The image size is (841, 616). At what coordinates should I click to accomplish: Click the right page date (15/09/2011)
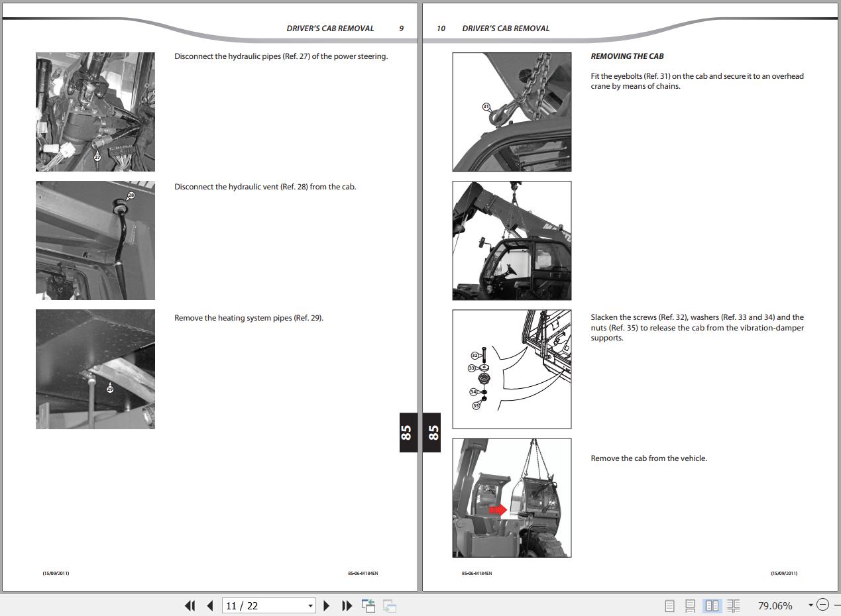pyautogui.click(x=784, y=574)
